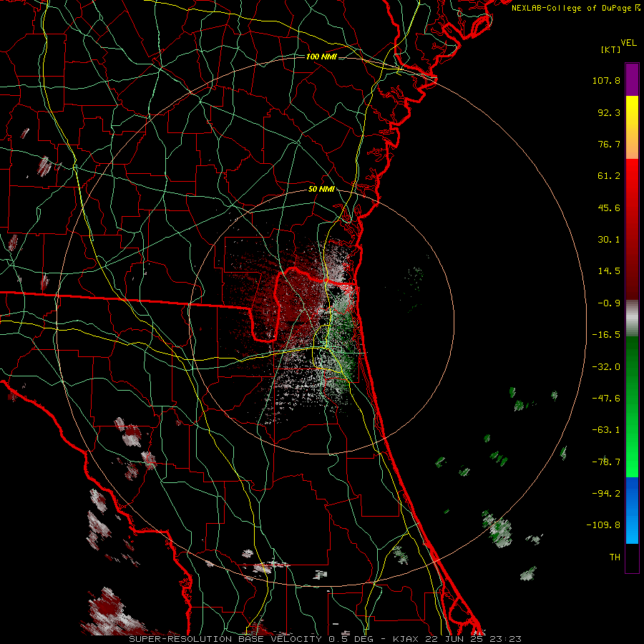
Task: Click the VEL legend title
Action: pyautogui.click(x=628, y=43)
